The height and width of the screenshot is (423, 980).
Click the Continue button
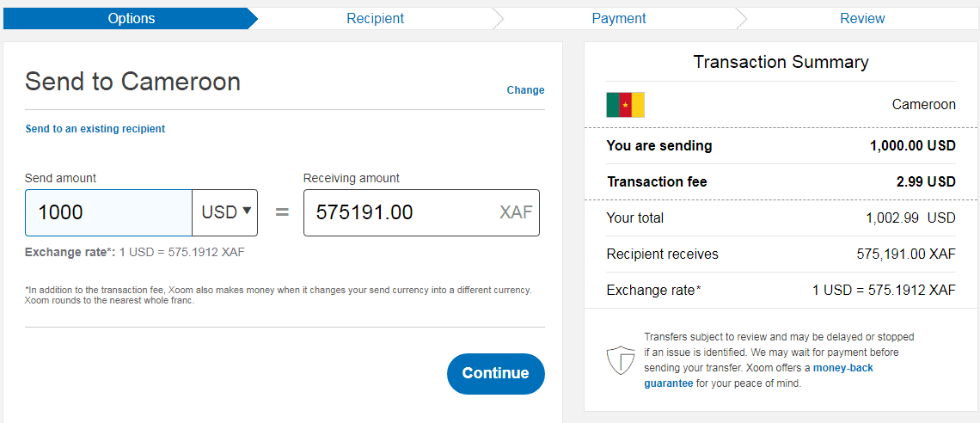pyautogui.click(x=496, y=374)
